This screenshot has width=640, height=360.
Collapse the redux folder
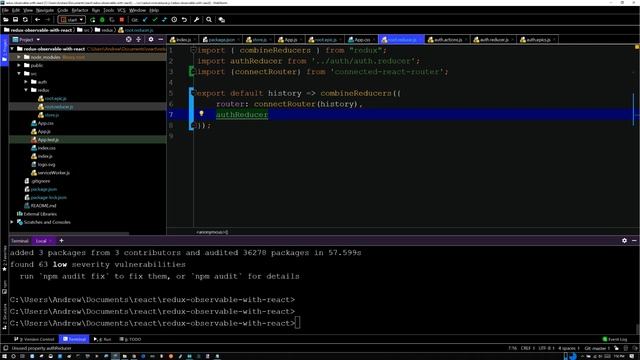click(26, 90)
